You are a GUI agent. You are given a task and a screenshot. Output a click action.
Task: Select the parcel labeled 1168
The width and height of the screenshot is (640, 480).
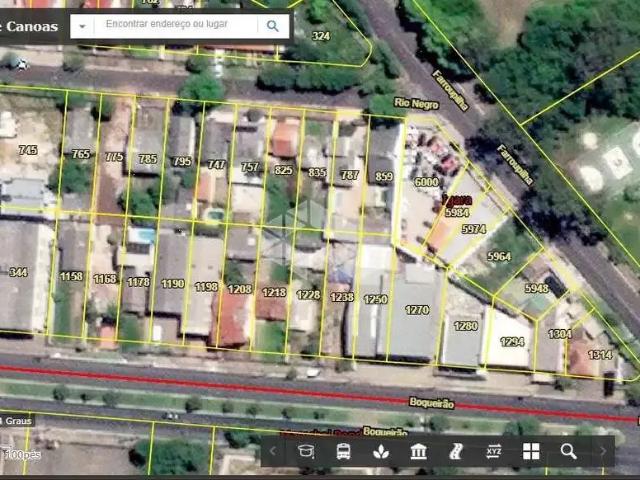pos(105,279)
